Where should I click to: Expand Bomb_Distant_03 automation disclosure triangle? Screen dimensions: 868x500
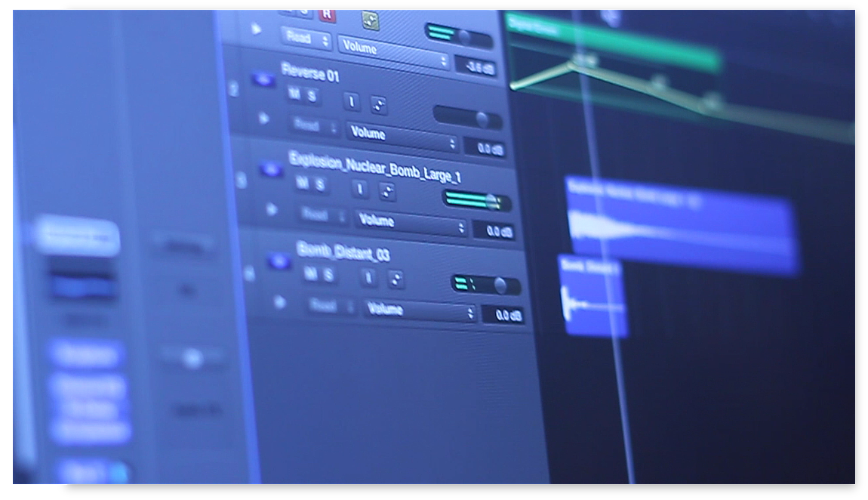279,302
